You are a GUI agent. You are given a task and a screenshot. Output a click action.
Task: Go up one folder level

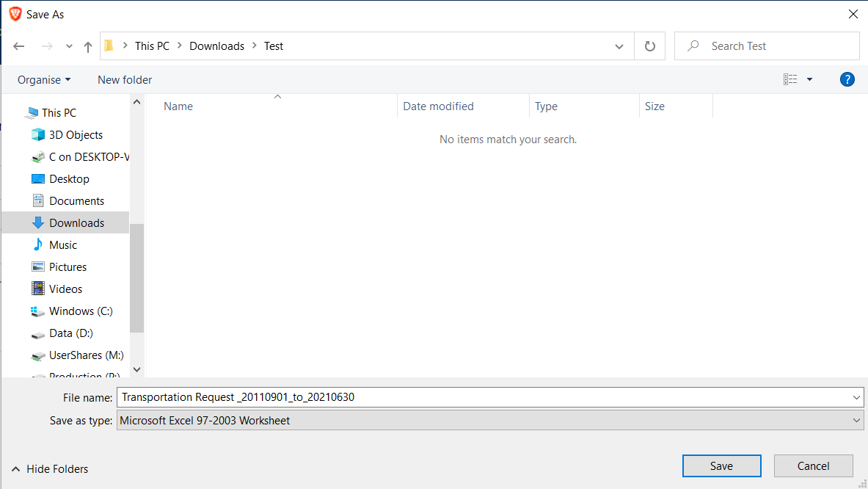click(87, 46)
